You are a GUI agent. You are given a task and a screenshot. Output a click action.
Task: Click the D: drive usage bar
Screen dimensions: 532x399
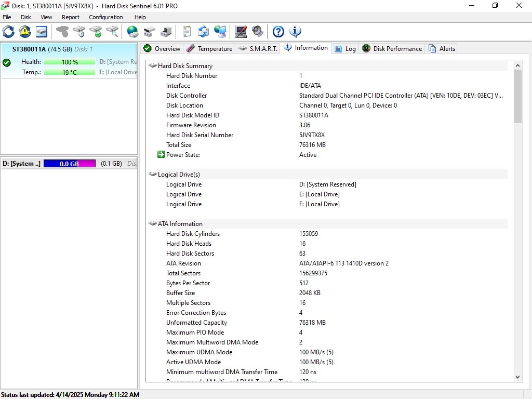point(70,164)
